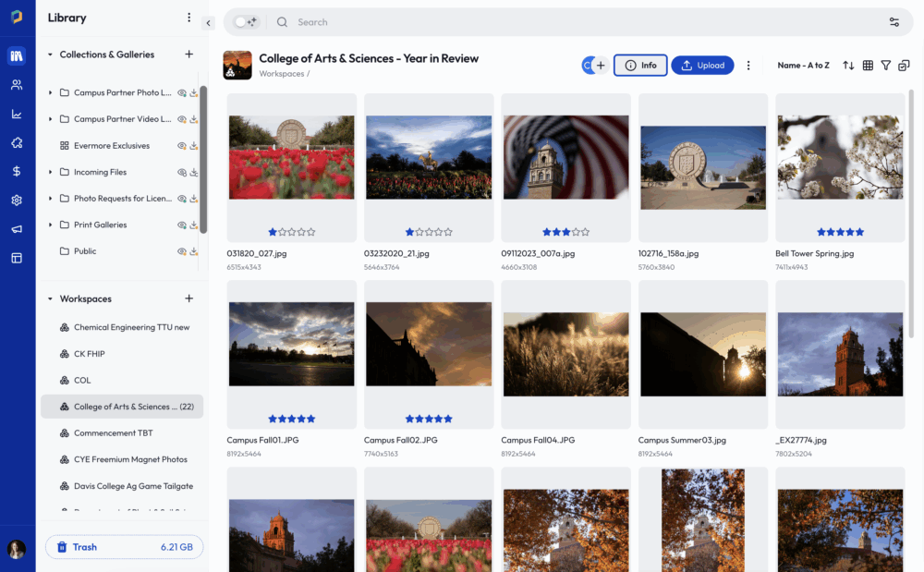This screenshot has width=924, height=572.
Task: Click the select-all checkboxes icon
Action: point(904,66)
